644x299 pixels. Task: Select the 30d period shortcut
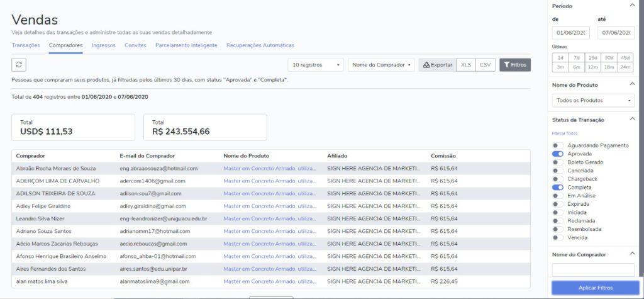pos(609,57)
